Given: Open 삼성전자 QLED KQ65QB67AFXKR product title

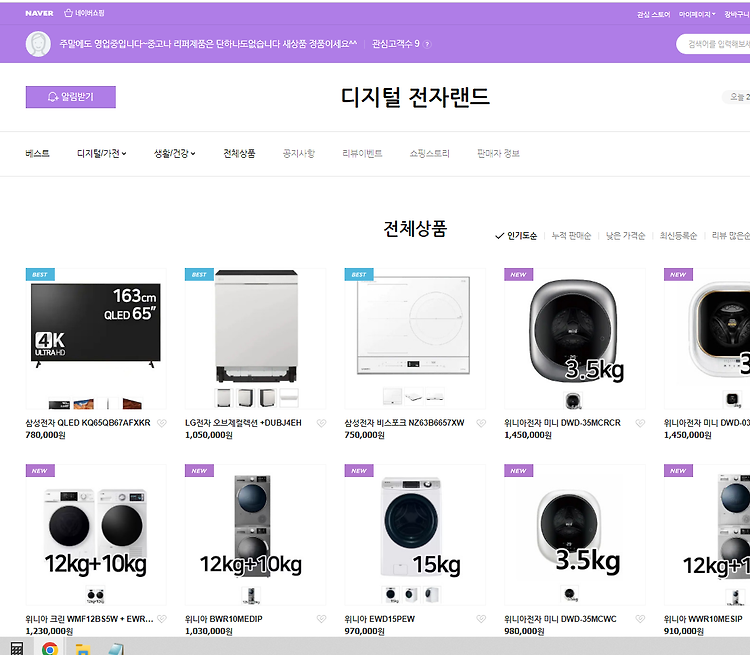Looking at the screenshot, I should coord(88,423).
